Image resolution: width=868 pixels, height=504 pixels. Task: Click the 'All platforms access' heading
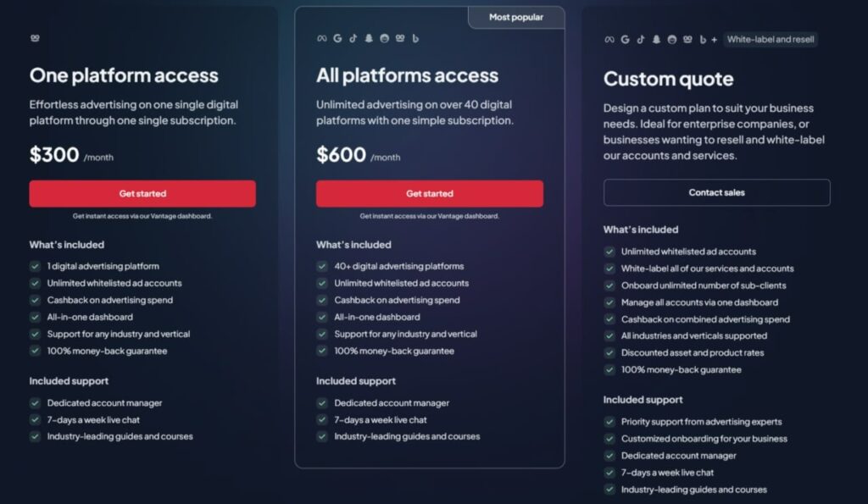(407, 75)
